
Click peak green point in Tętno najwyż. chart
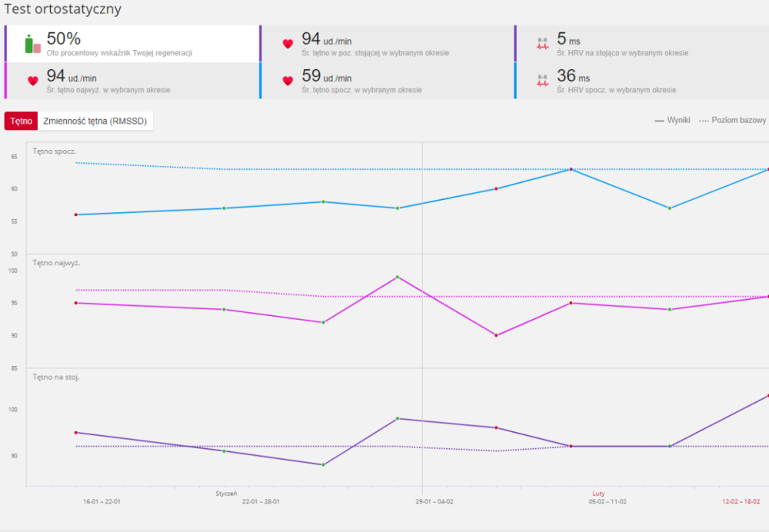pyautogui.click(x=398, y=277)
